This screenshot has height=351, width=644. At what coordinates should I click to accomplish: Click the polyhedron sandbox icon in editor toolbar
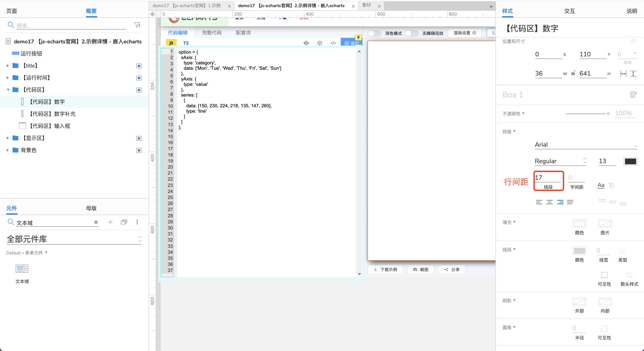[x=306, y=43]
